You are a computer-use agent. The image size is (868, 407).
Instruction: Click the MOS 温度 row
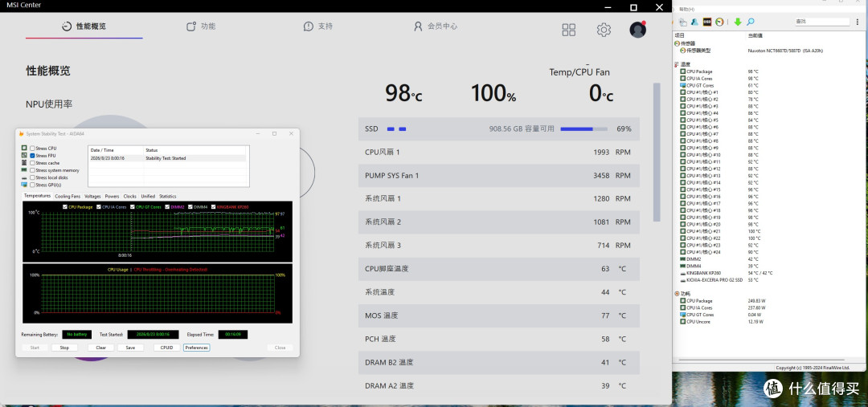click(499, 315)
